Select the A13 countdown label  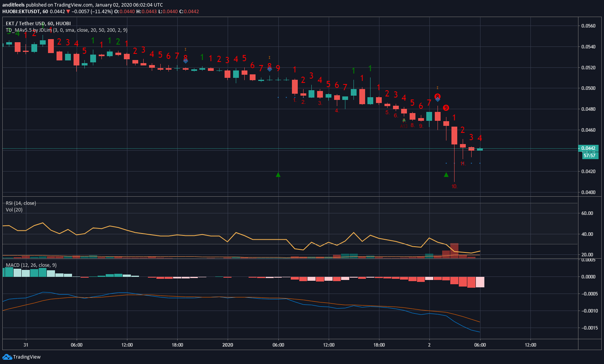point(404,126)
